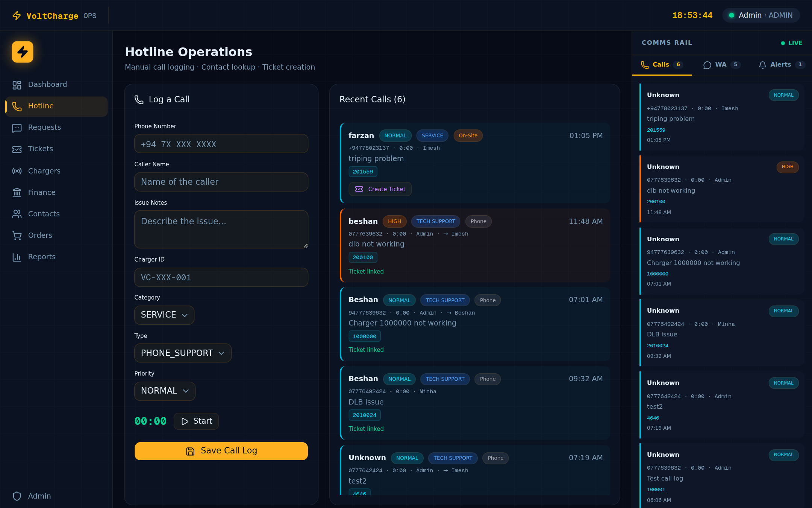Select the Contacts icon
The height and width of the screenshot is (508, 812).
point(17,214)
